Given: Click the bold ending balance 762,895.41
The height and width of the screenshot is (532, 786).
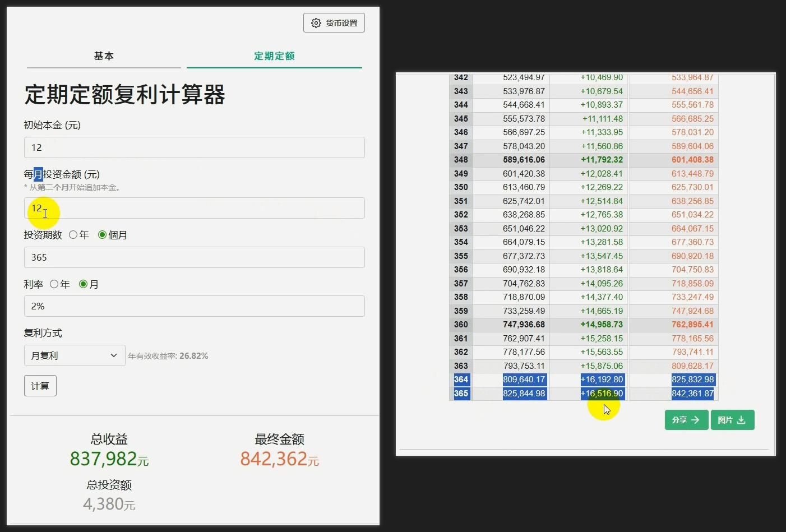Looking at the screenshot, I should [693, 325].
